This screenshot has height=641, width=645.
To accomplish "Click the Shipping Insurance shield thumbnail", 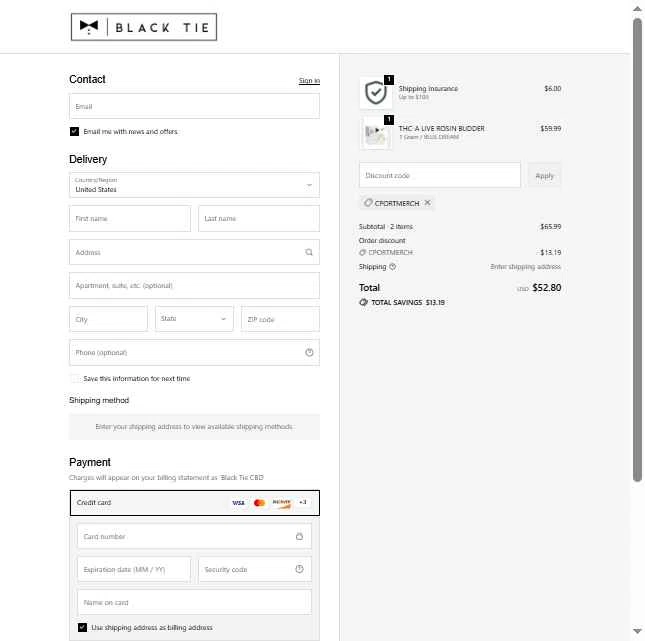I will click(x=376, y=93).
